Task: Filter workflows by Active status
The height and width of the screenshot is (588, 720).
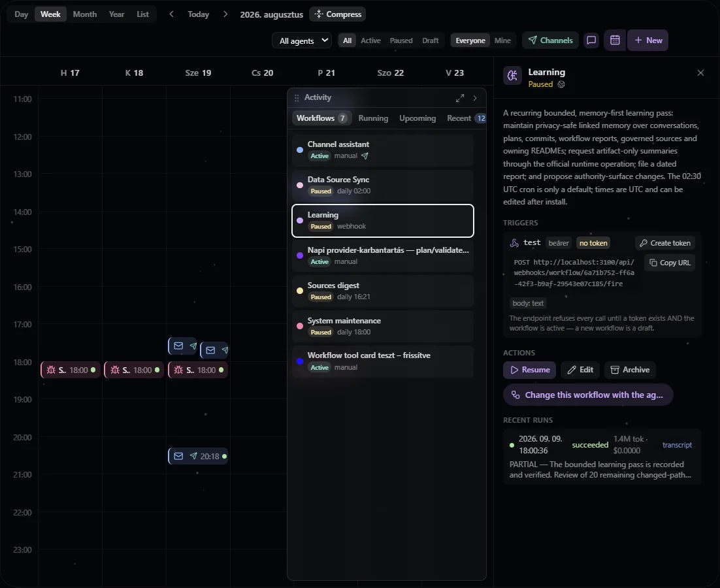Action: point(370,41)
